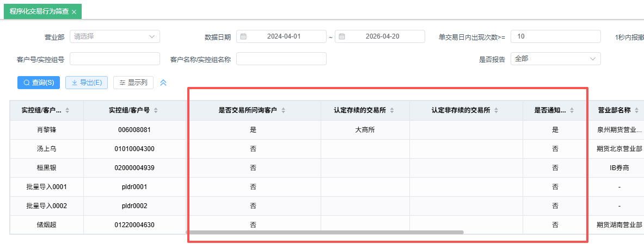Select the 肖黎锋 cell

point(46,130)
